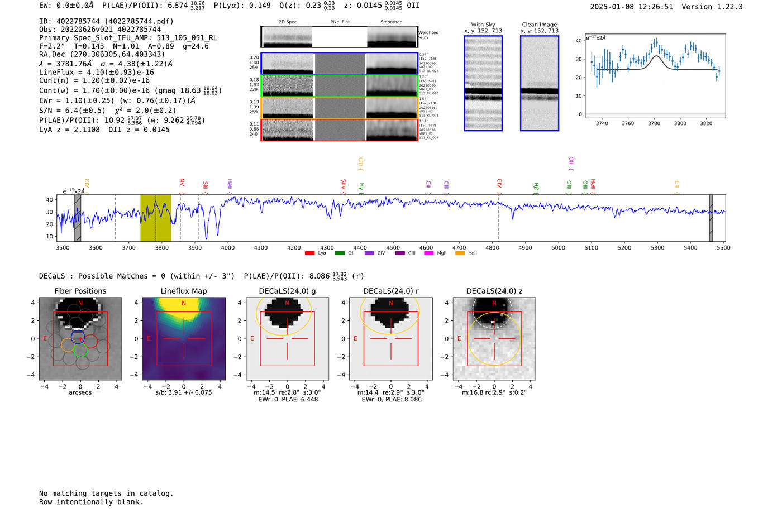Click the emission line Gaussian fit plot
This screenshot has width=782, height=532.
tap(655, 76)
